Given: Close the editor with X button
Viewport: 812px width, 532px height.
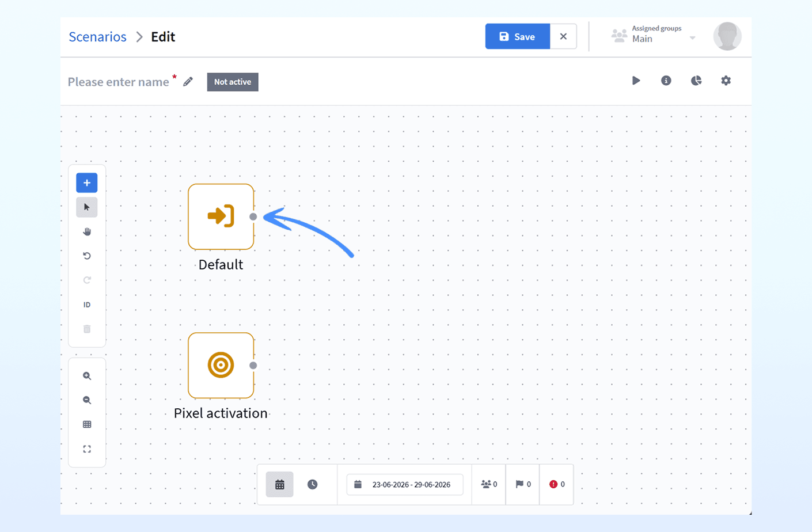Looking at the screenshot, I should pyautogui.click(x=563, y=36).
